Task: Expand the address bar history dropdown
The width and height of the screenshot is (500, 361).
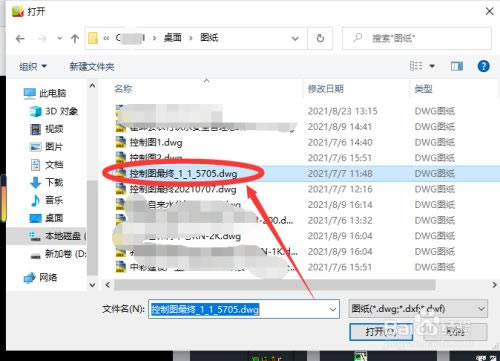Action: 295,39
